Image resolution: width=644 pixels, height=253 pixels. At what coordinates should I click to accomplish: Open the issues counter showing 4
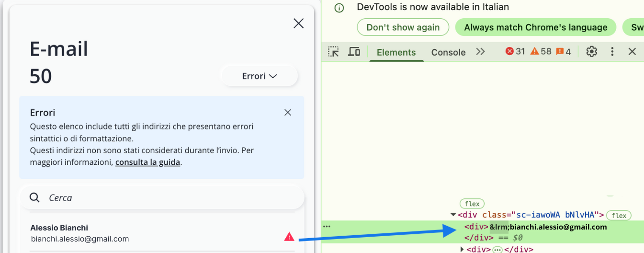(x=564, y=52)
